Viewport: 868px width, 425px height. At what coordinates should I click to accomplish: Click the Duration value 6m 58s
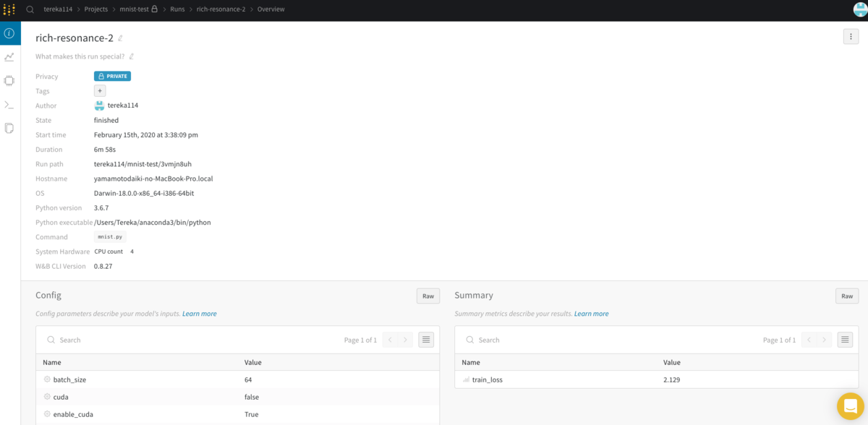[105, 150]
